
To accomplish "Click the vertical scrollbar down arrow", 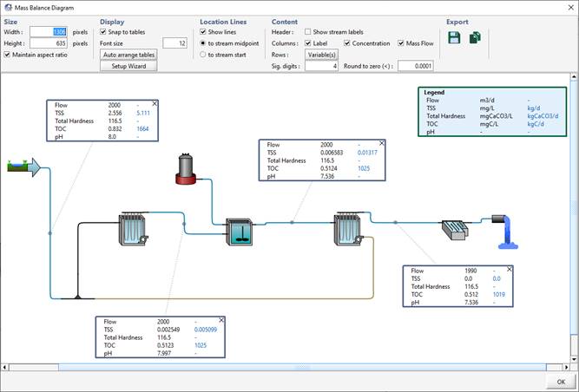I will click(x=574, y=359).
